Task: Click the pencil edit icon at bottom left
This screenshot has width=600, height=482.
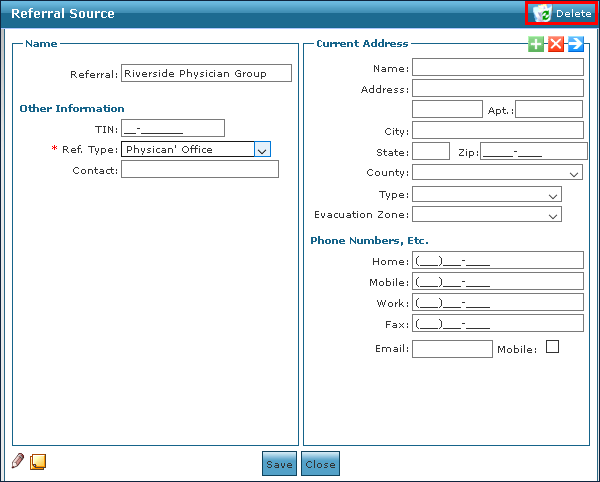Action: (x=18, y=461)
